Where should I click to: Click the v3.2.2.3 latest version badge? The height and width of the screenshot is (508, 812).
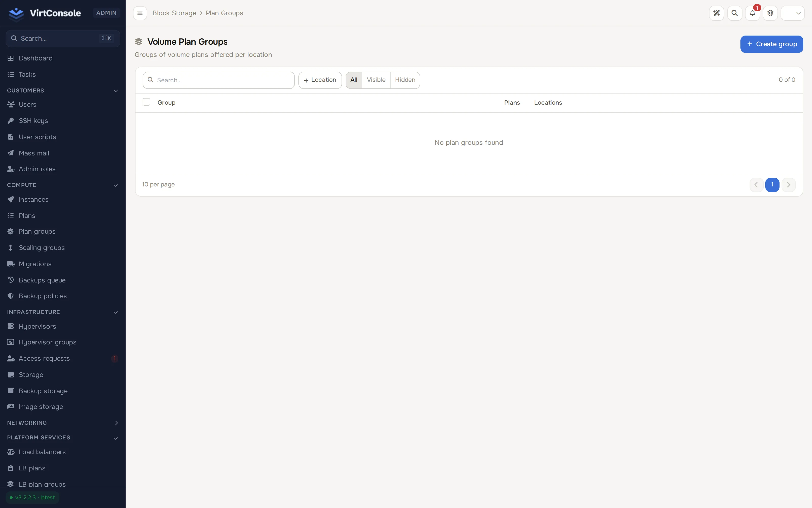(x=32, y=498)
